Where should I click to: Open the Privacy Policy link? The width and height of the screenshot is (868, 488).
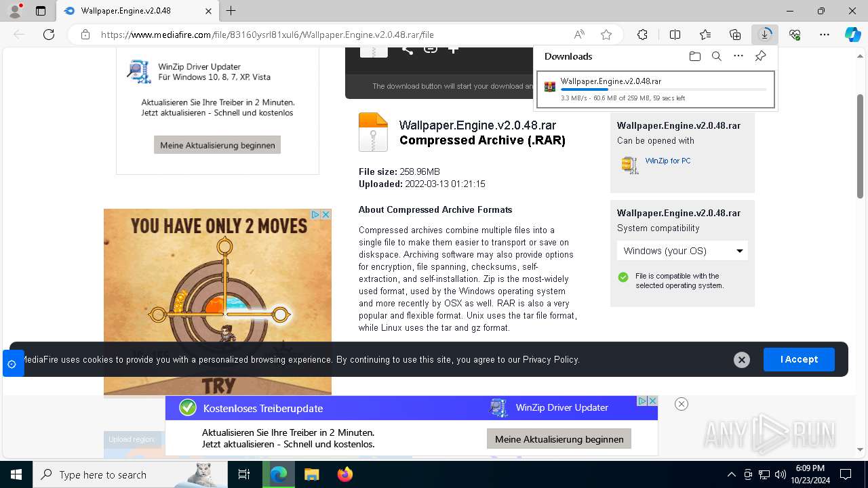[551, 359]
